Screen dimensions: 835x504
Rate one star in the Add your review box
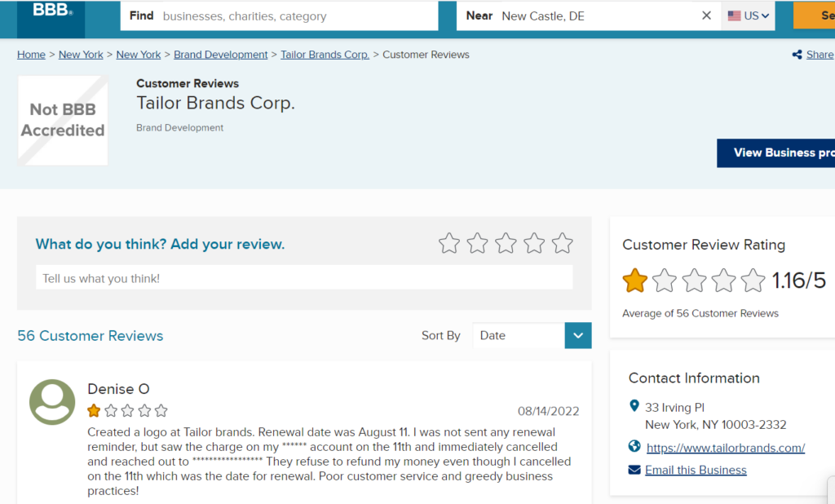[x=449, y=244]
